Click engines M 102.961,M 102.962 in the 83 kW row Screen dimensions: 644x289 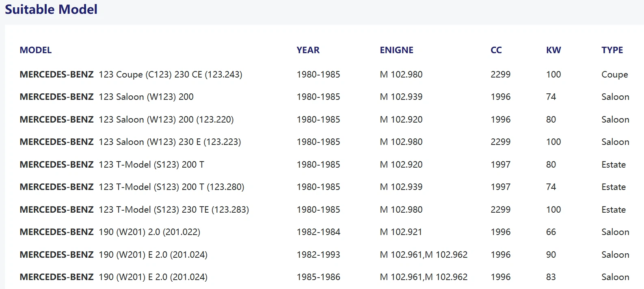(x=424, y=277)
